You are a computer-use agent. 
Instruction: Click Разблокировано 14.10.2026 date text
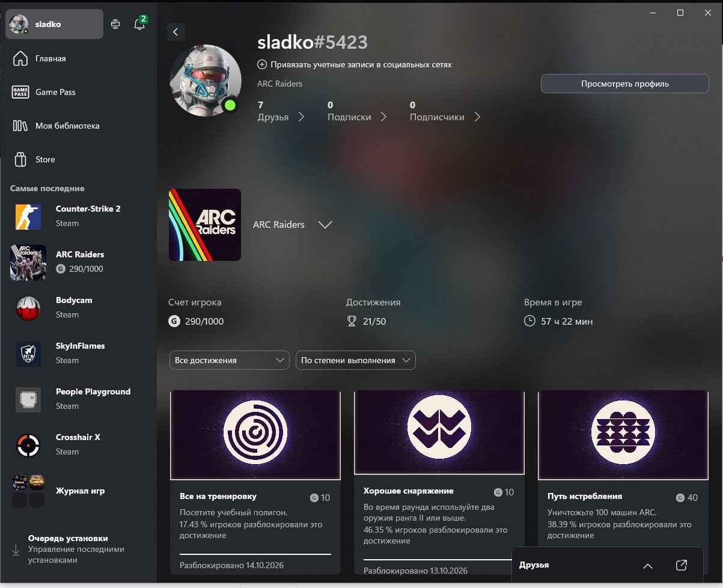(x=232, y=565)
